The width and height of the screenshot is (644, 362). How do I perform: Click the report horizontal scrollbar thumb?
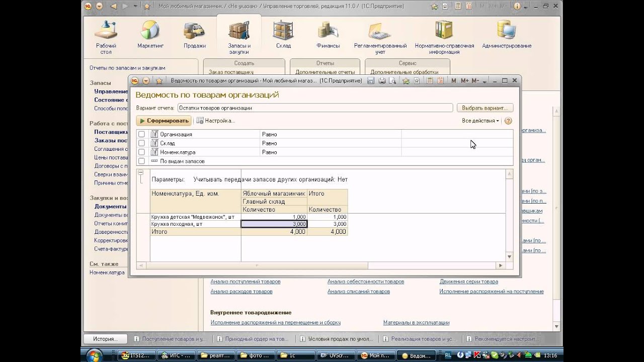(x=257, y=265)
